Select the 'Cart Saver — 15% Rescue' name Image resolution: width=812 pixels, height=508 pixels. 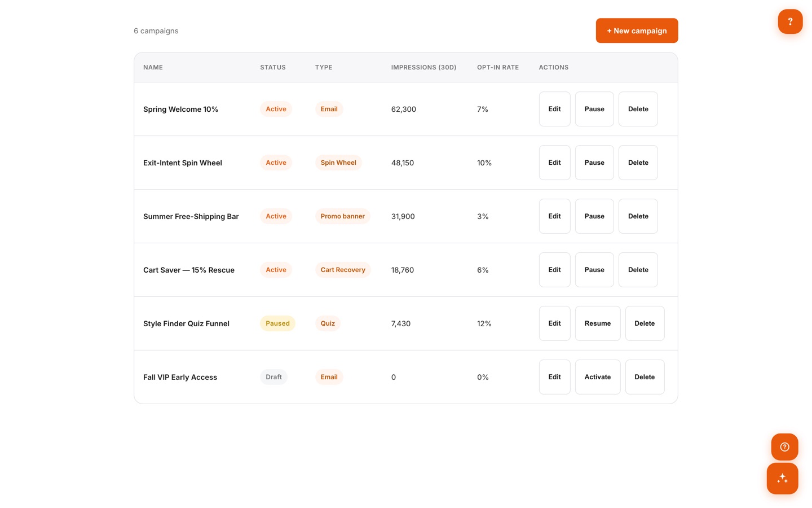click(x=189, y=270)
